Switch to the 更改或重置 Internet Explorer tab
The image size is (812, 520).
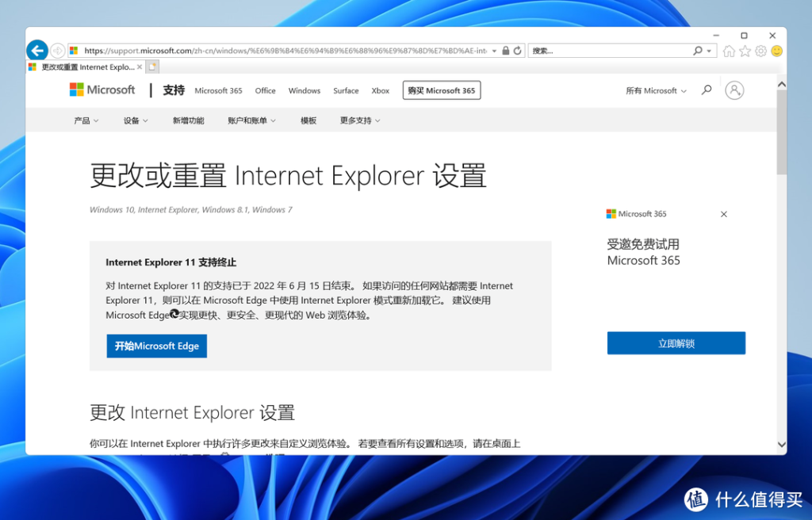click(x=83, y=67)
